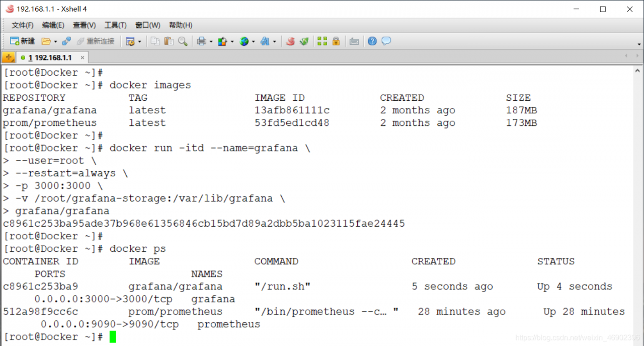Click the text '-p 3000:3000 \'

[59, 186]
